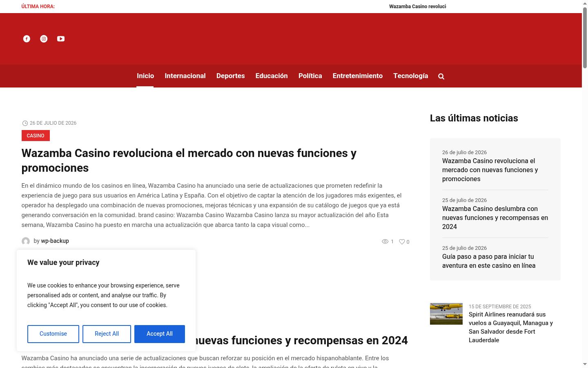Image resolution: width=588 pixels, height=368 pixels.
Task: Click the 'We value your privacy' heading
Action: [63, 263]
